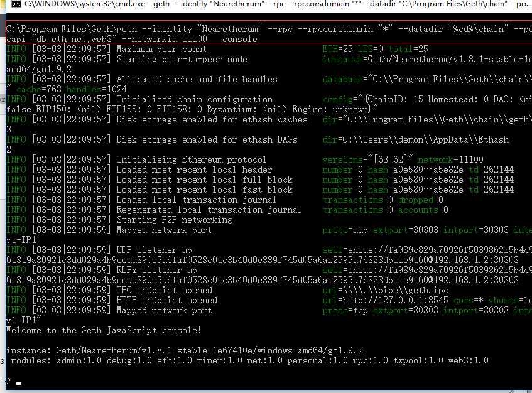Image resolution: width=532 pixels, height=393 pixels.
Task: Click the 'Initialised chain configuration' log text
Action: (195, 99)
